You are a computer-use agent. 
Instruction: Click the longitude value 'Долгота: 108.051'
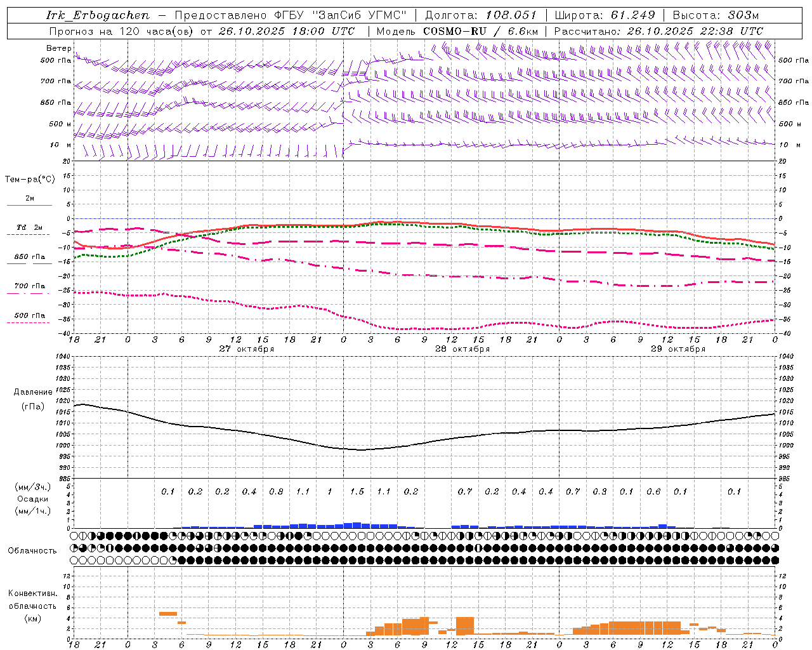click(480, 15)
